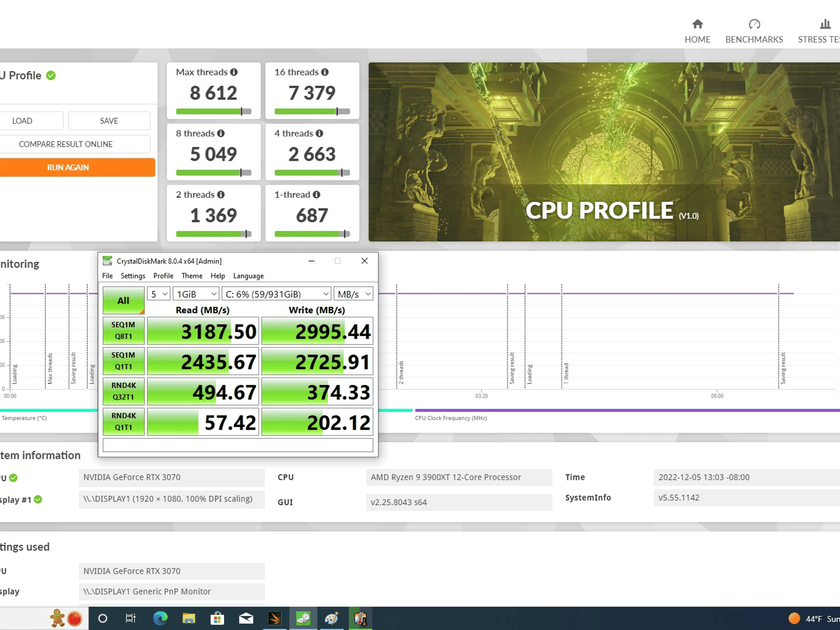This screenshot has height=630, width=840.
Task: Click the green checkmark next to GPU label
Action: click(13, 478)
